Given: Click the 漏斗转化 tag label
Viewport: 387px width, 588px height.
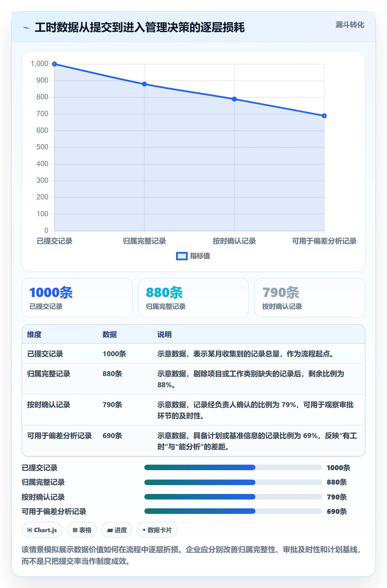Looking at the screenshot, I should [350, 25].
